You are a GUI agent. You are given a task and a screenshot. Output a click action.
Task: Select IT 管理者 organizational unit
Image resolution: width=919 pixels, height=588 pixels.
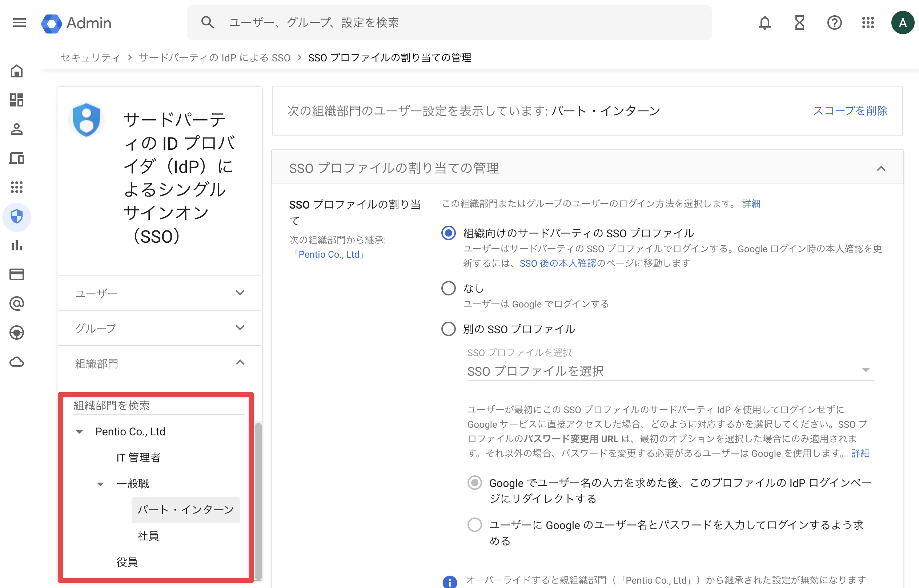138,458
